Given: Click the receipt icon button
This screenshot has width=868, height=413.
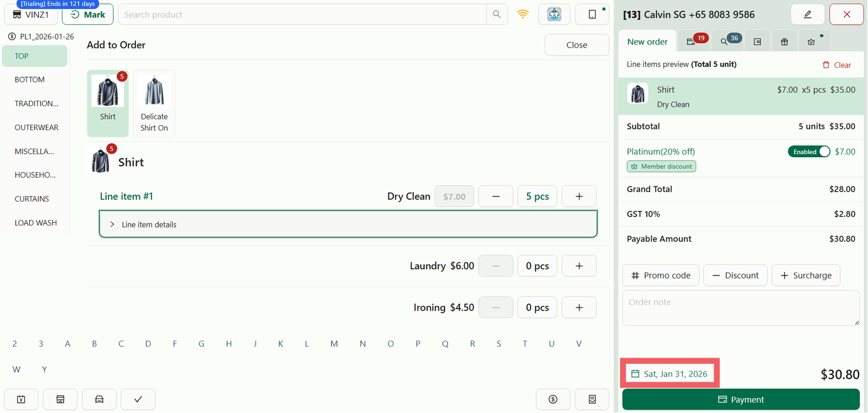Looking at the screenshot, I should coord(592,399).
